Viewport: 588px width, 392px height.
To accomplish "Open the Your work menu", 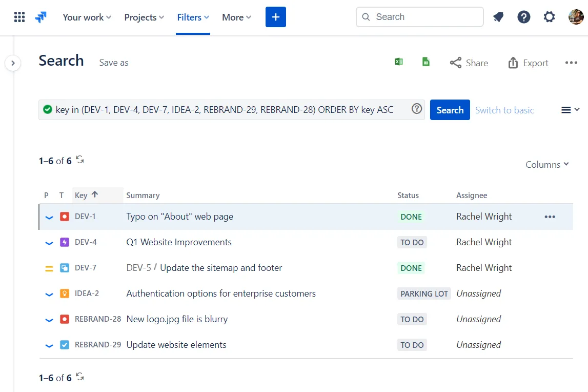I will [x=87, y=17].
